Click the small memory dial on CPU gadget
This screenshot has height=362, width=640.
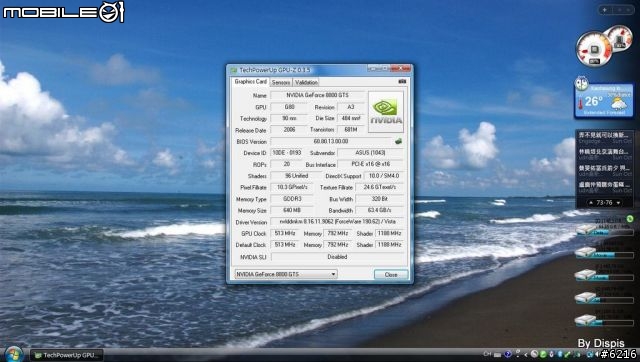click(x=619, y=39)
